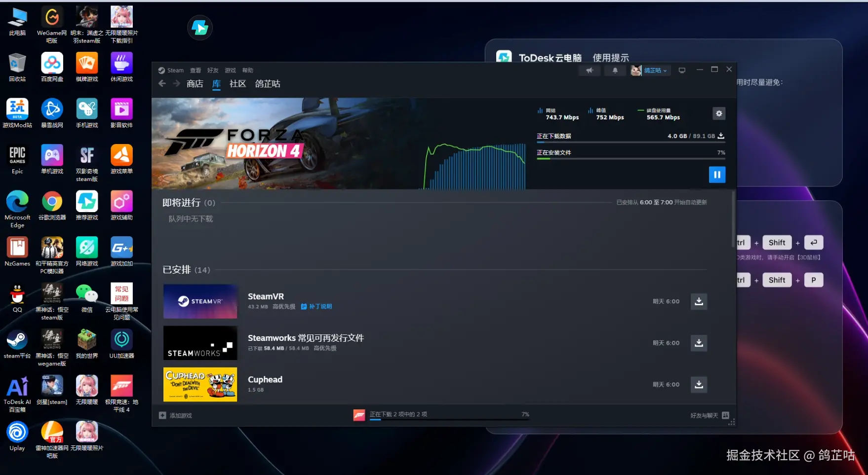Open 我的世界 desktop icon

point(87,344)
